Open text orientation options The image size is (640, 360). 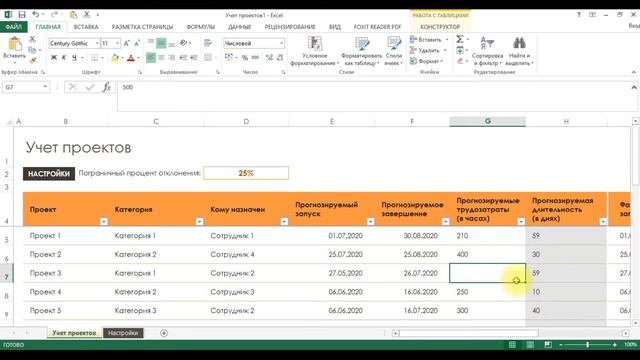point(184,43)
